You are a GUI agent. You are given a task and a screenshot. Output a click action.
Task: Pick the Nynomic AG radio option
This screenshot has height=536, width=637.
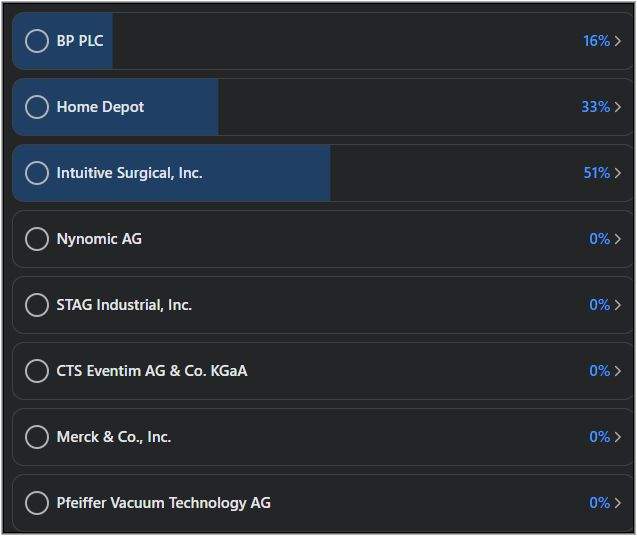tap(37, 239)
